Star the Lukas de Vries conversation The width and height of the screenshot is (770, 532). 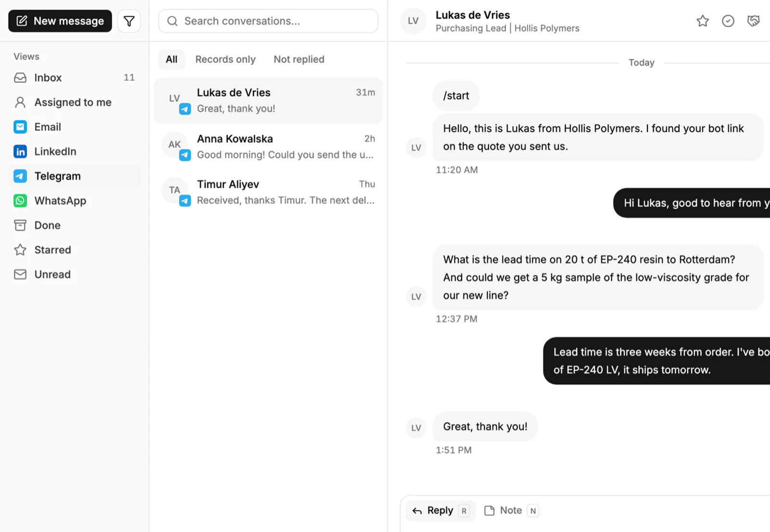[x=703, y=21]
